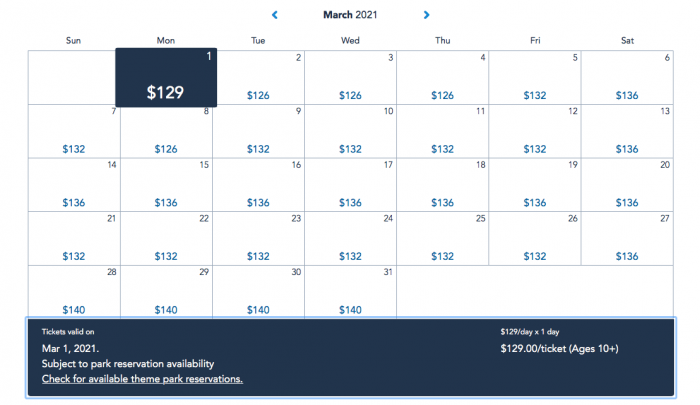Select March 8 priced at $126

tap(166, 131)
